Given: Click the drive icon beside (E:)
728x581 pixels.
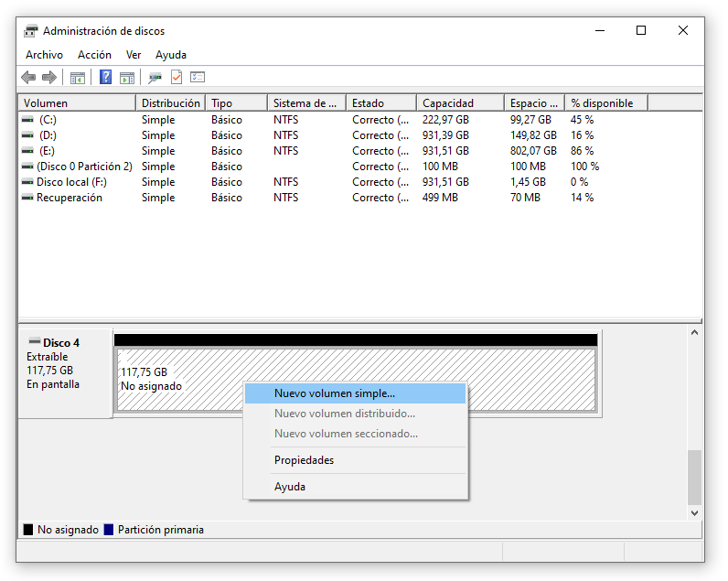Looking at the screenshot, I should click(27, 151).
